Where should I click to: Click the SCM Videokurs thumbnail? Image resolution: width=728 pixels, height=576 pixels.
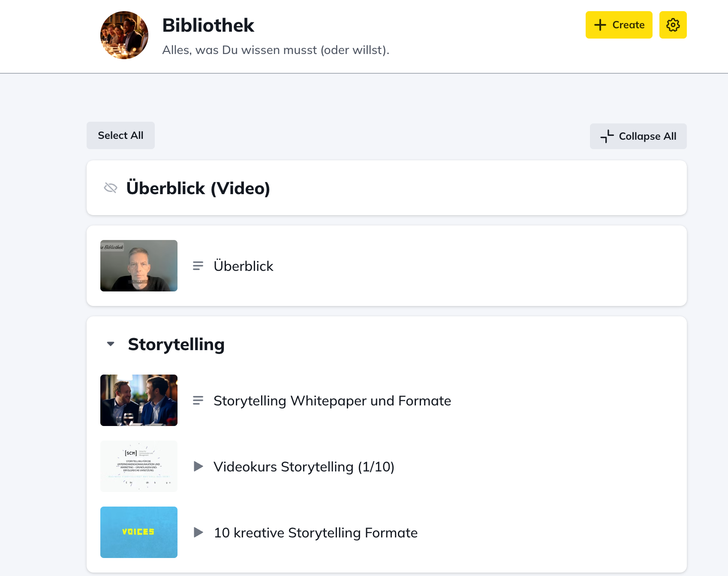click(139, 466)
